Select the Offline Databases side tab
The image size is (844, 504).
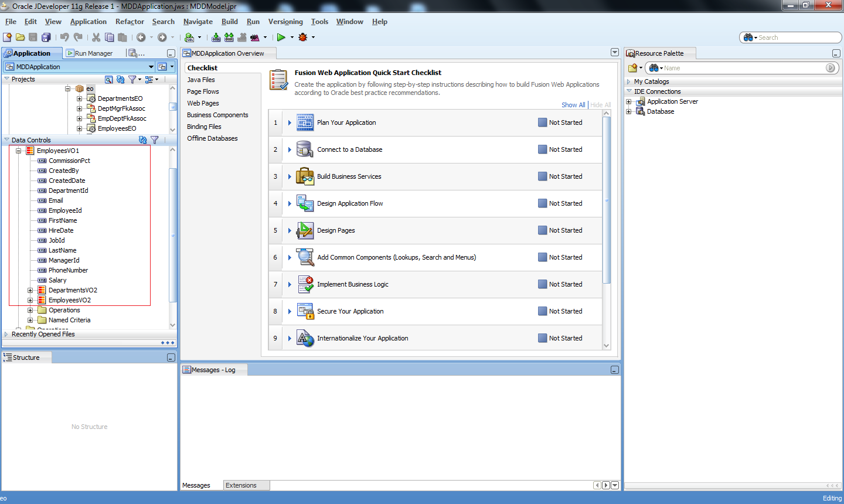click(x=212, y=138)
